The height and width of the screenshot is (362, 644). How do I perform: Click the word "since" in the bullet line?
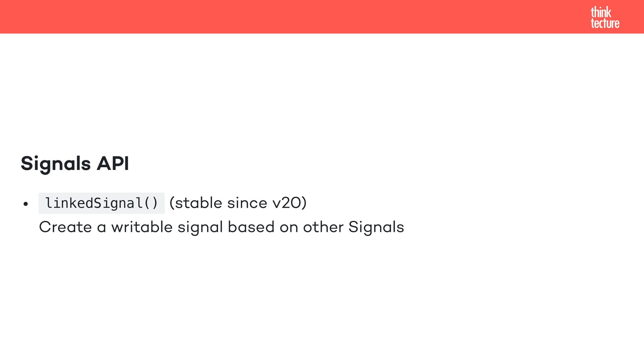(247, 203)
